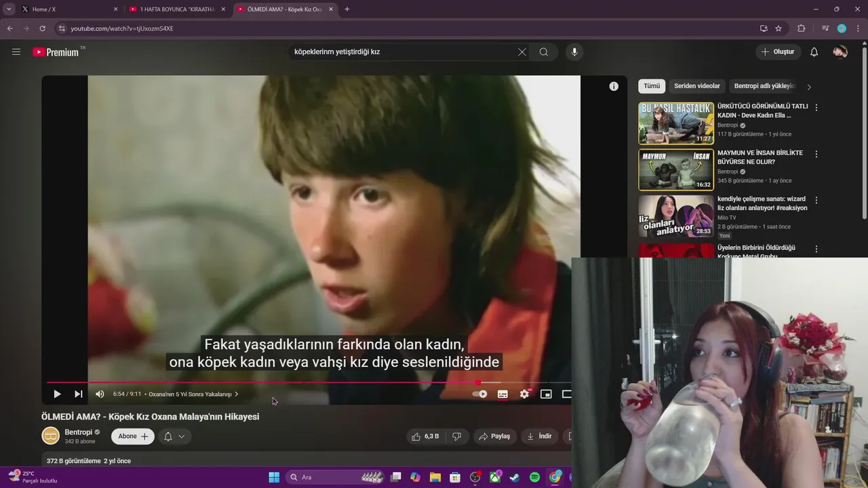View site information icon in address bar
This screenshot has width=868, height=488.
click(61, 28)
